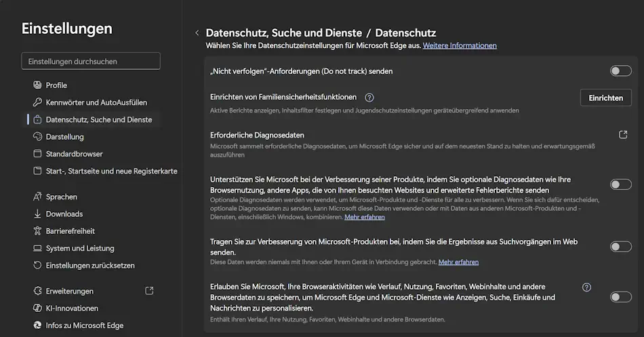Click the Downloads arrow icon

coord(37,214)
